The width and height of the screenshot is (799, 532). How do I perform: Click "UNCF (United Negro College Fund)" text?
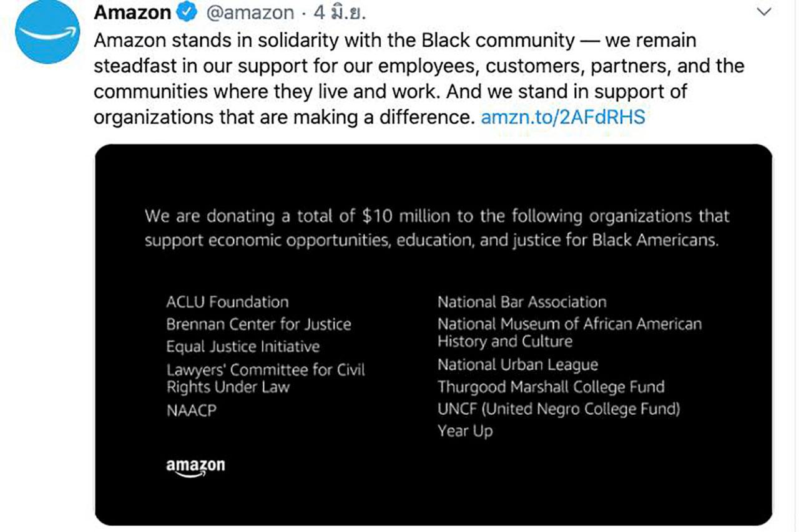[559, 409]
